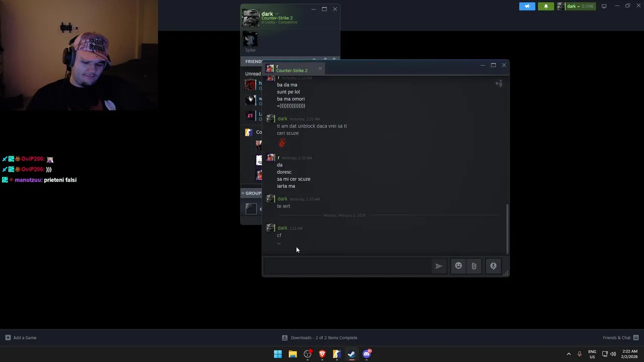The height and width of the screenshot is (362, 644).
Task: Close the friends list window
Action: (335, 9)
